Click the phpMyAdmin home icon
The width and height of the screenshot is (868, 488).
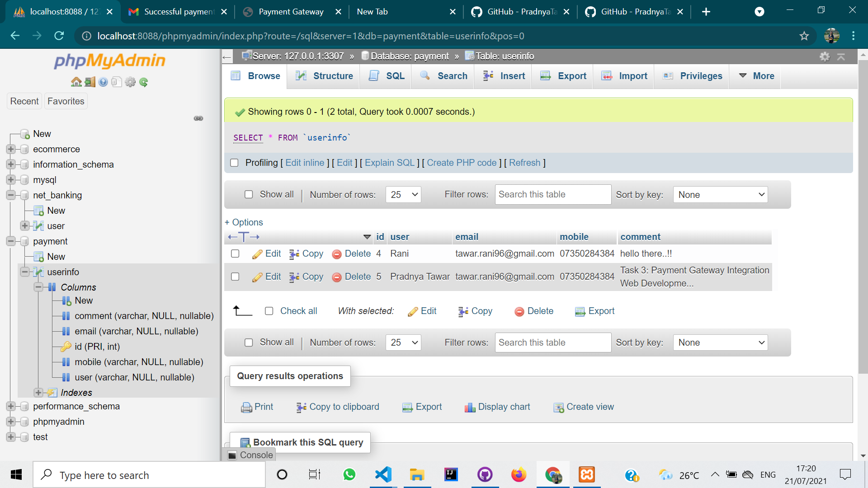(76, 82)
